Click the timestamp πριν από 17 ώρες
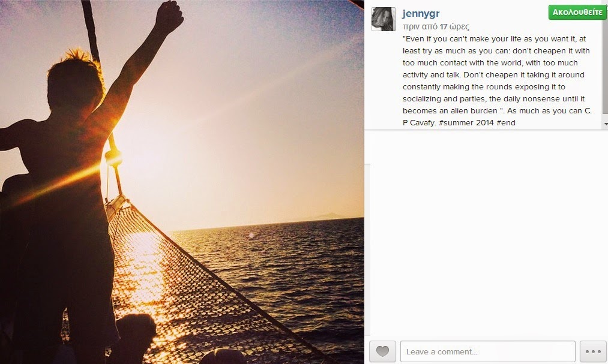 tap(436, 27)
